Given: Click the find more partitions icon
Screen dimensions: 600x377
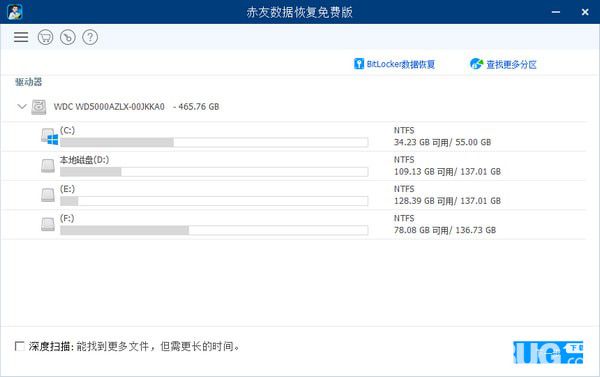Looking at the screenshot, I should click(476, 64).
